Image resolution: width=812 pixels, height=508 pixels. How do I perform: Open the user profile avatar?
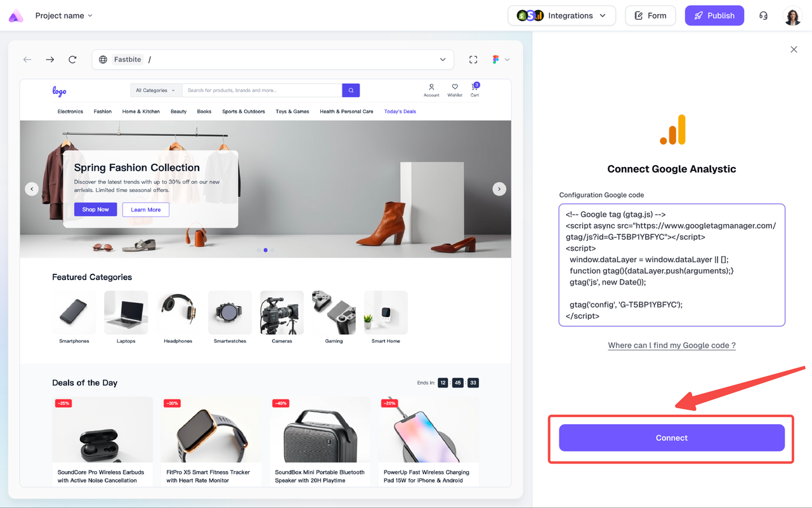792,16
